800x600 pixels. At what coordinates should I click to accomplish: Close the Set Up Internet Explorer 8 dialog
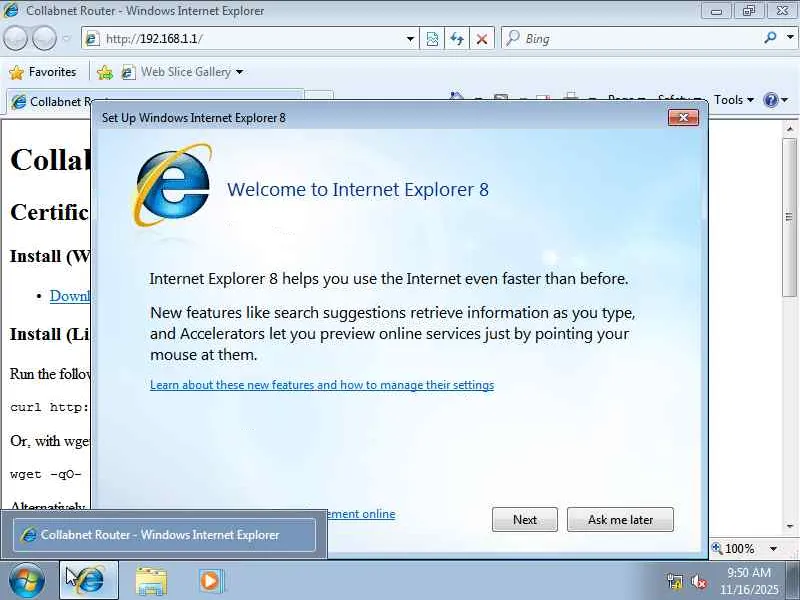point(683,117)
